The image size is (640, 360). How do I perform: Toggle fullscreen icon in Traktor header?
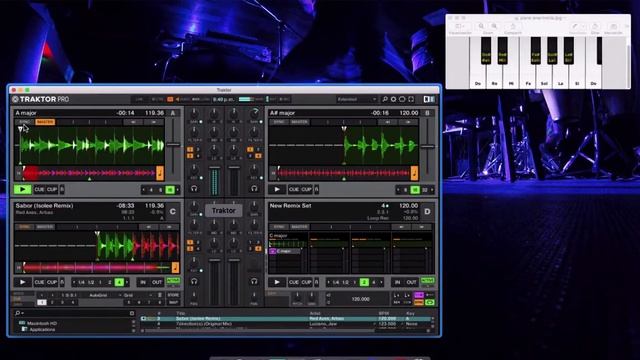(x=411, y=99)
